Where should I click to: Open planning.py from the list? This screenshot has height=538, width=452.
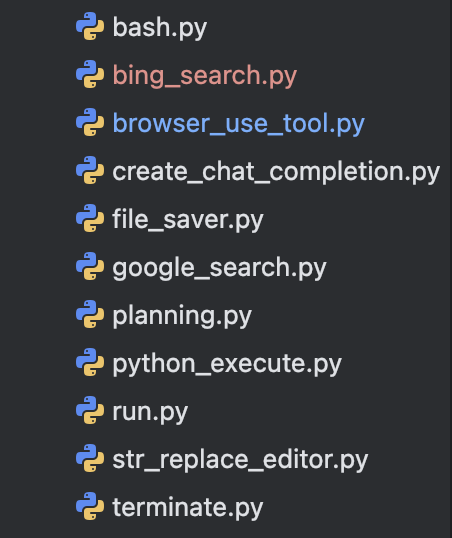(x=182, y=316)
